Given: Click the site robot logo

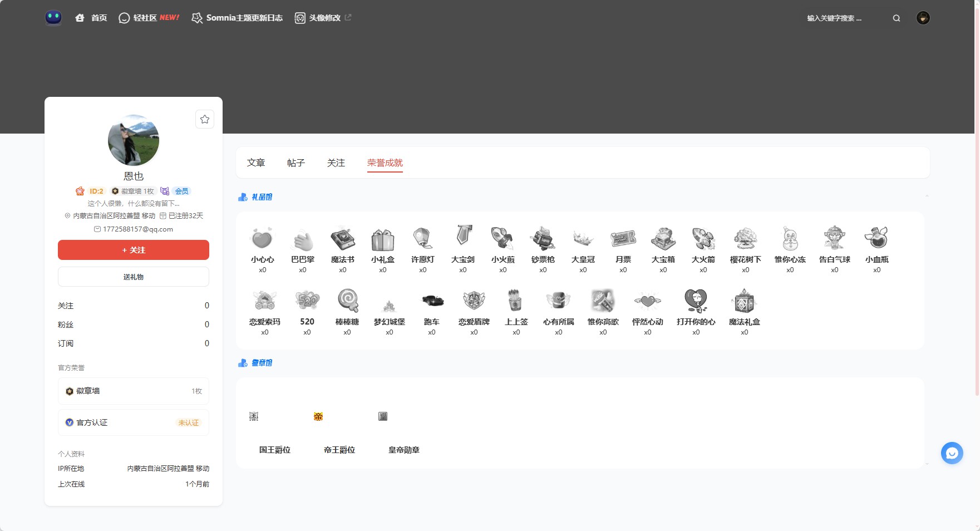Looking at the screenshot, I should point(53,18).
